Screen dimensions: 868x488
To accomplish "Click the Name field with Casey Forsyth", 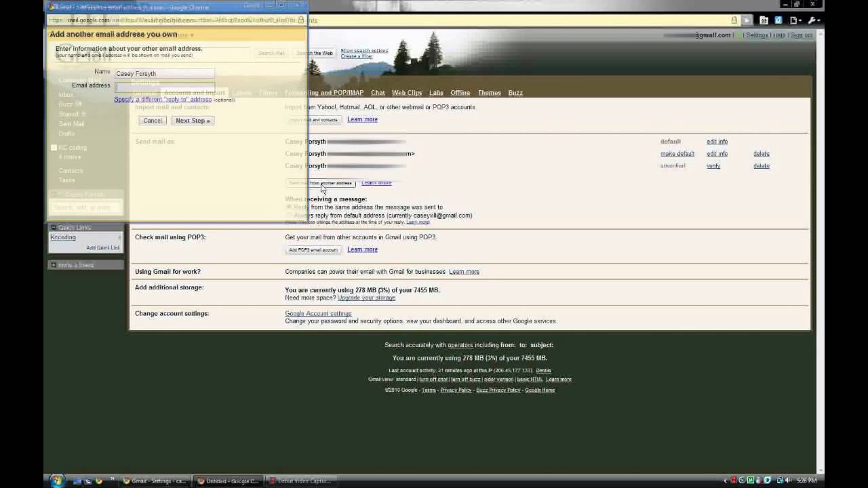I will pos(164,73).
